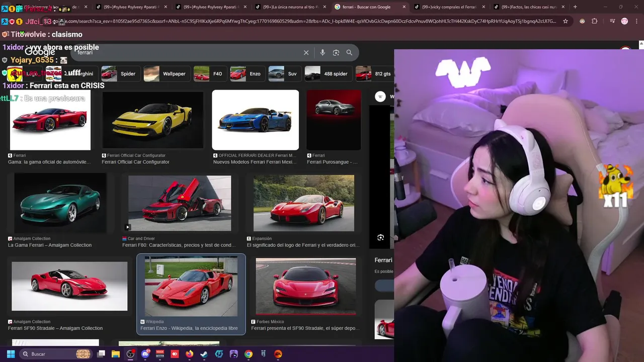The height and width of the screenshot is (362, 644).
Task: Open Steam from taskbar
Action: click(204, 354)
